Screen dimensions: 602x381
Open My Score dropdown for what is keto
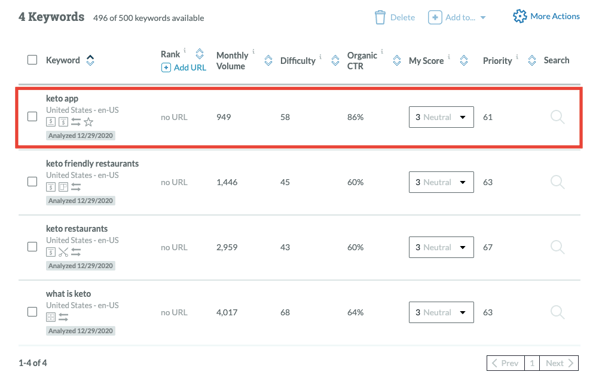click(x=441, y=312)
